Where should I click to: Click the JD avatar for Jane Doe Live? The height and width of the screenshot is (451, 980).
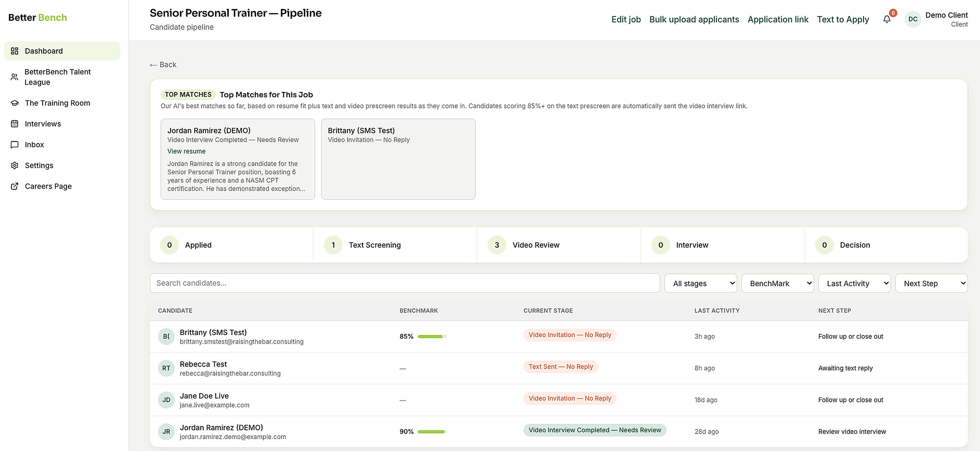tap(166, 400)
